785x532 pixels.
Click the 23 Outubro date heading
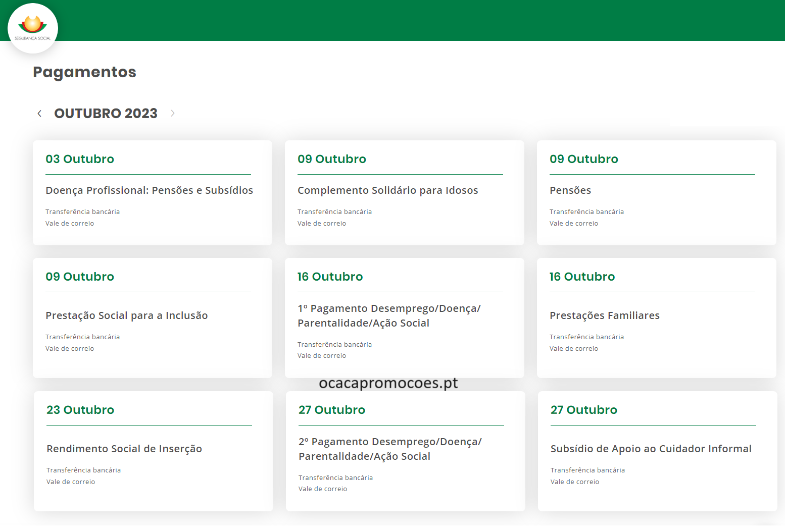coord(80,410)
